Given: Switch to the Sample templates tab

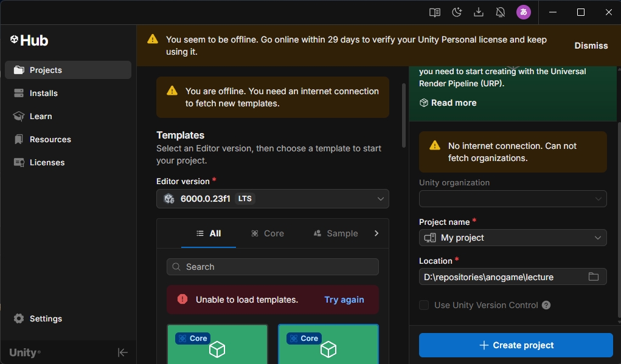Looking at the screenshot, I should point(335,233).
